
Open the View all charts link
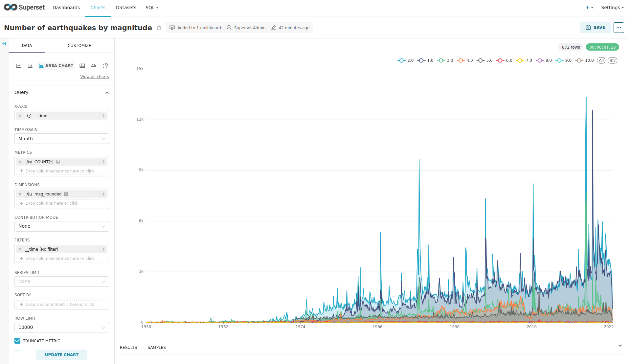tap(95, 77)
